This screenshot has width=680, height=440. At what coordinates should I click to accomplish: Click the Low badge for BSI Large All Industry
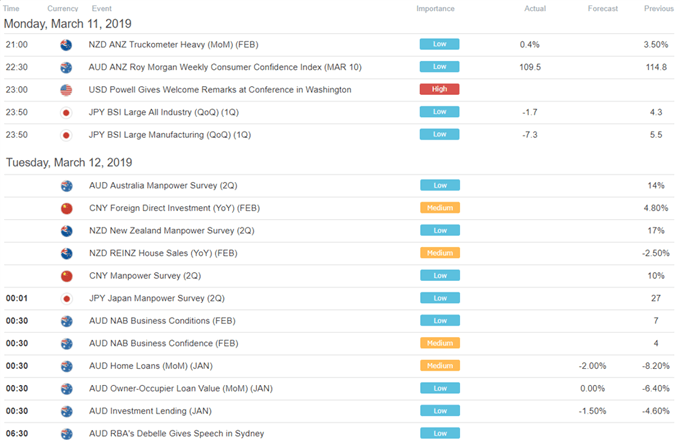(x=439, y=111)
